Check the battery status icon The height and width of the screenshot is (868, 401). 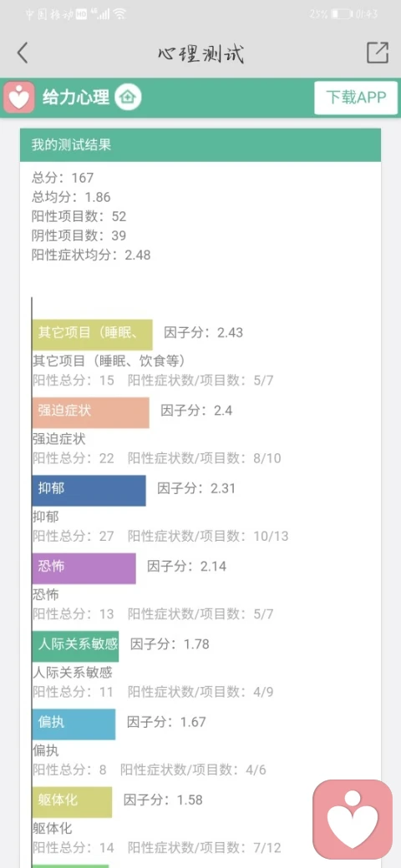(x=343, y=14)
